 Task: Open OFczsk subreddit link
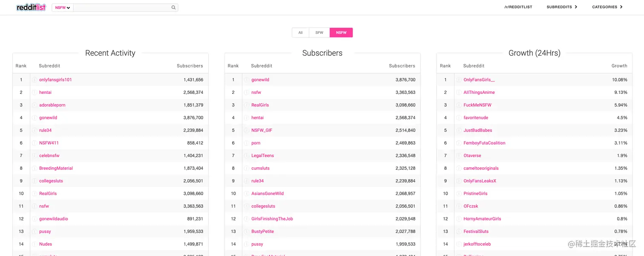coord(471,206)
